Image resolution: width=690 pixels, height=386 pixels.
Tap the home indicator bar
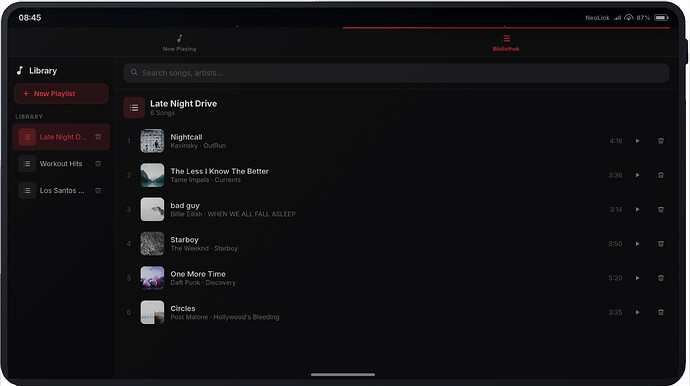(x=343, y=375)
